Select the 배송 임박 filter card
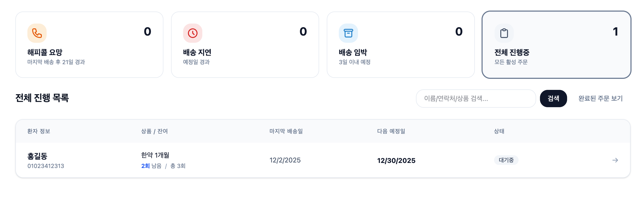The height and width of the screenshot is (211, 644). (x=401, y=45)
